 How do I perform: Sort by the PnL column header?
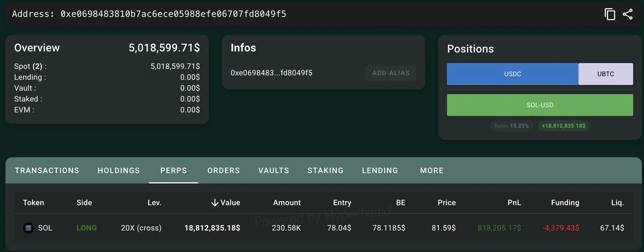click(515, 203)
